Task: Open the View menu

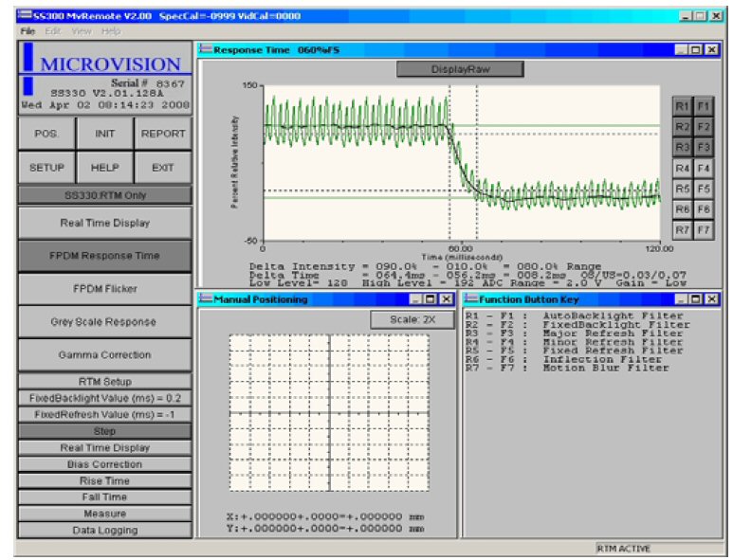Action: click(82, 31)
